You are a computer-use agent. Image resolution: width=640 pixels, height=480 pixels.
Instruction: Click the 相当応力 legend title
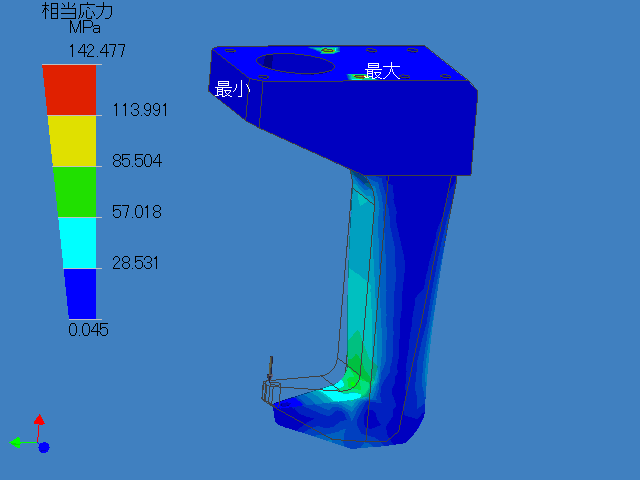(78, 11)
